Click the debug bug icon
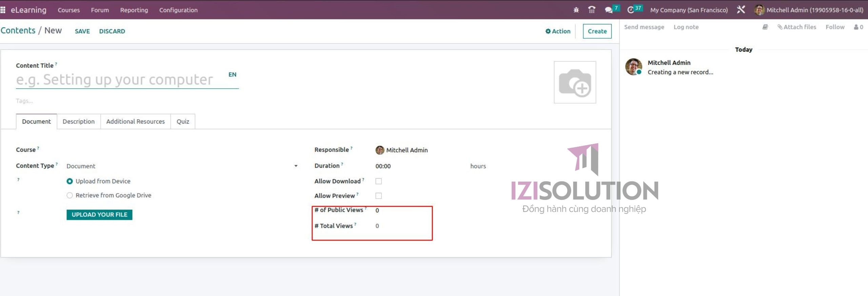 point(576,10)
